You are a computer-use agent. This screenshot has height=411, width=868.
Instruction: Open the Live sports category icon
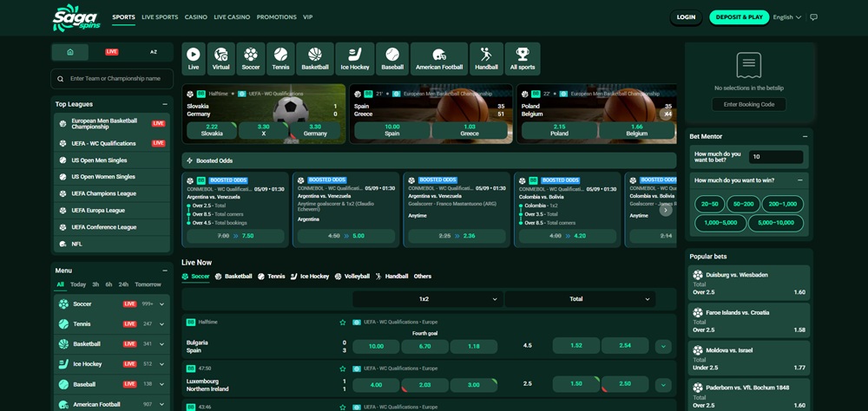click(x=194, y=59)
